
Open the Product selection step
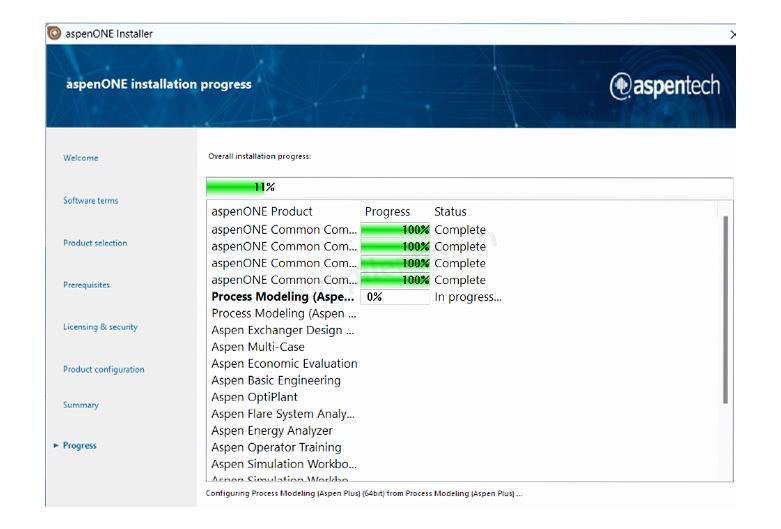click(x=95, y=243)
